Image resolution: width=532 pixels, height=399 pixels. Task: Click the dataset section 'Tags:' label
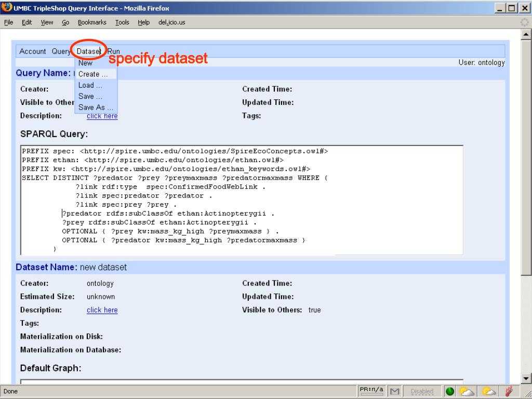pos(30,323)
